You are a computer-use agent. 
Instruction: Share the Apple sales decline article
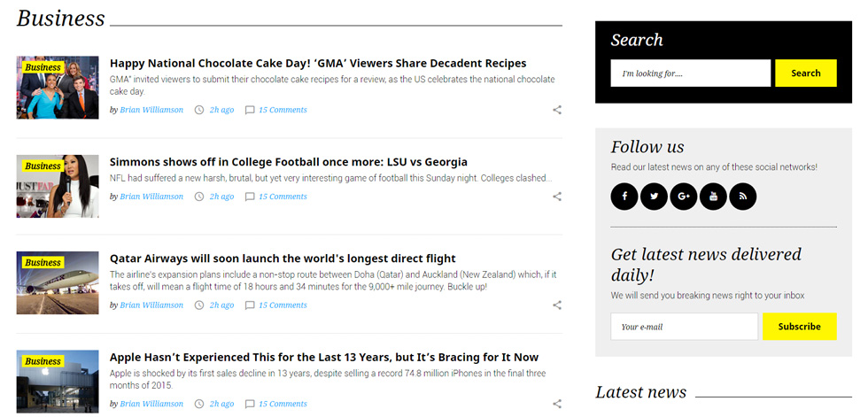click(x=557, y=404)
